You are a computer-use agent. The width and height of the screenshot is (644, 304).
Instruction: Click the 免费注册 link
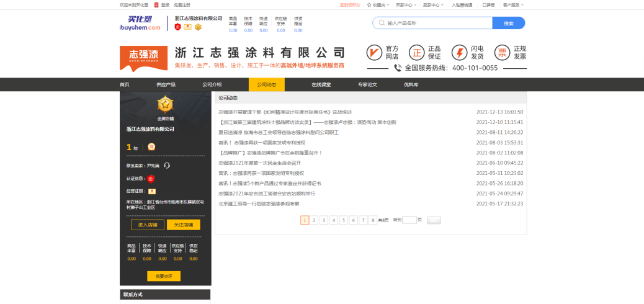(x=182, y=5)
